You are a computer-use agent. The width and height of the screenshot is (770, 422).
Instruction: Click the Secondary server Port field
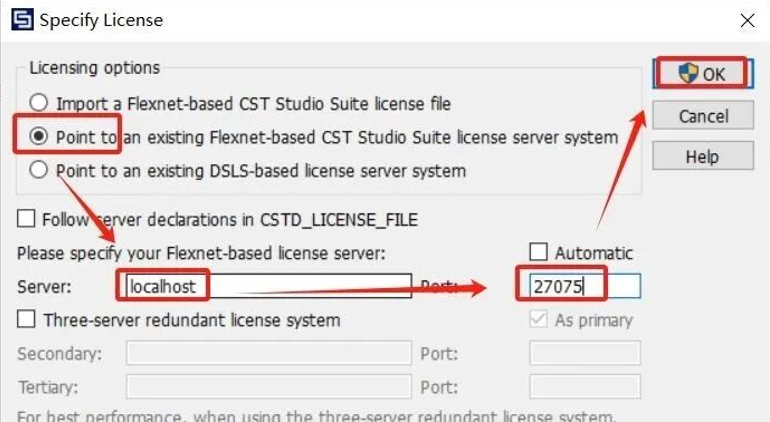[584, 353]
